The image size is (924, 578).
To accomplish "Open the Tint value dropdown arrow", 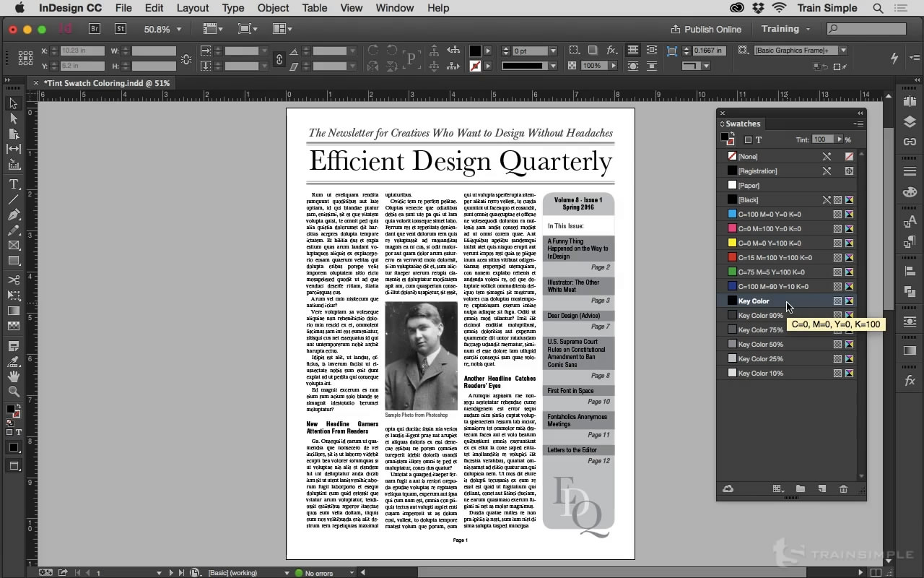I will [x=839, y=139].
